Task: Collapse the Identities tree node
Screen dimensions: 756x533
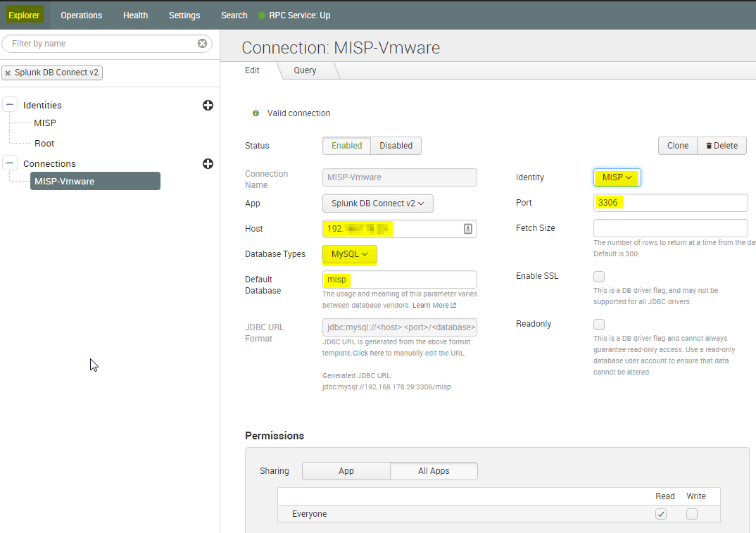Action: [x=10, y=105]
